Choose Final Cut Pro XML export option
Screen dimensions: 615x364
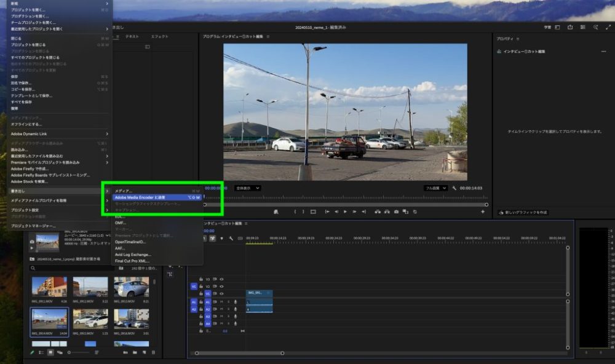coord(133,261)
